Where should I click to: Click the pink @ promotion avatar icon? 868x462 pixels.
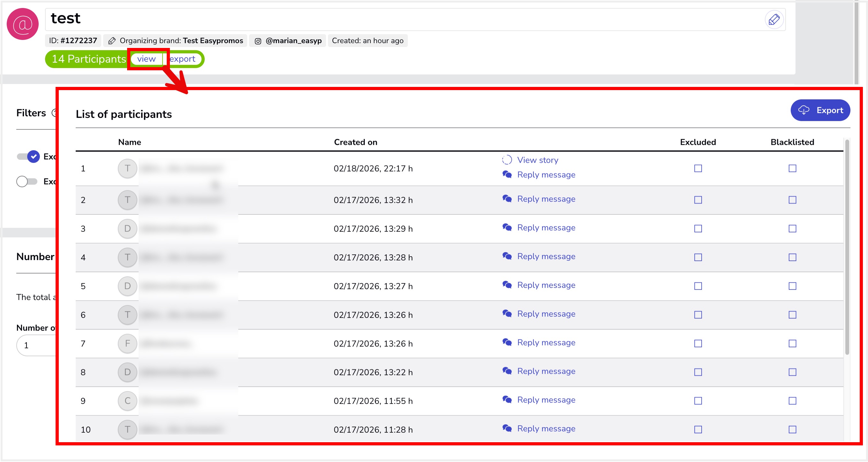23,24
